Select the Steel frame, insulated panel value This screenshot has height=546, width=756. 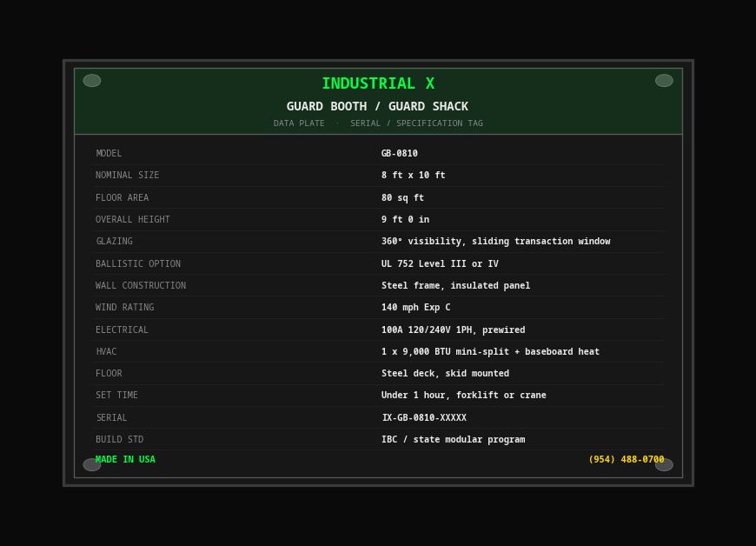[x=455, y=285]
